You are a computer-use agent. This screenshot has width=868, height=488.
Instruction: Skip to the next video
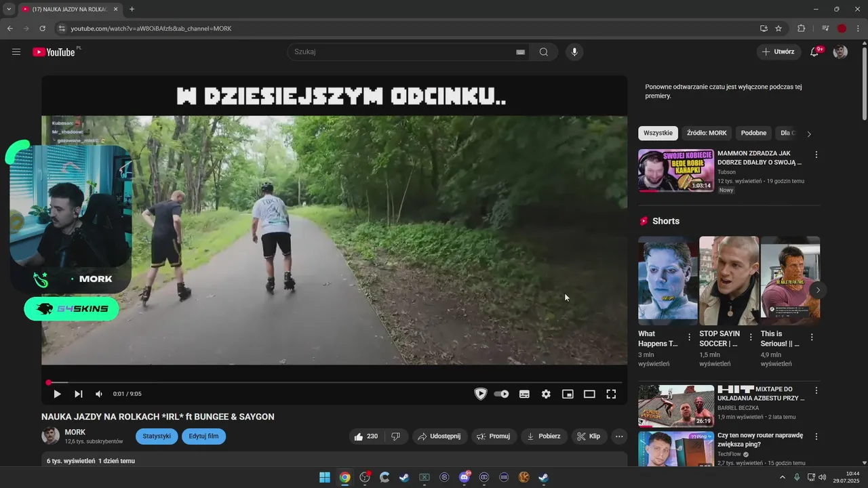coord(79,394)
